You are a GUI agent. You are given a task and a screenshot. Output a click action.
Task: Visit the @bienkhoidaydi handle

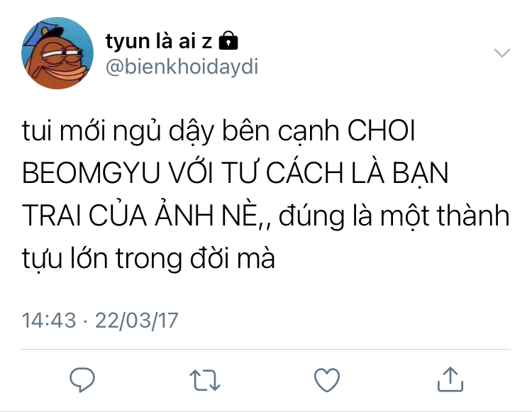tap(182, 67)
